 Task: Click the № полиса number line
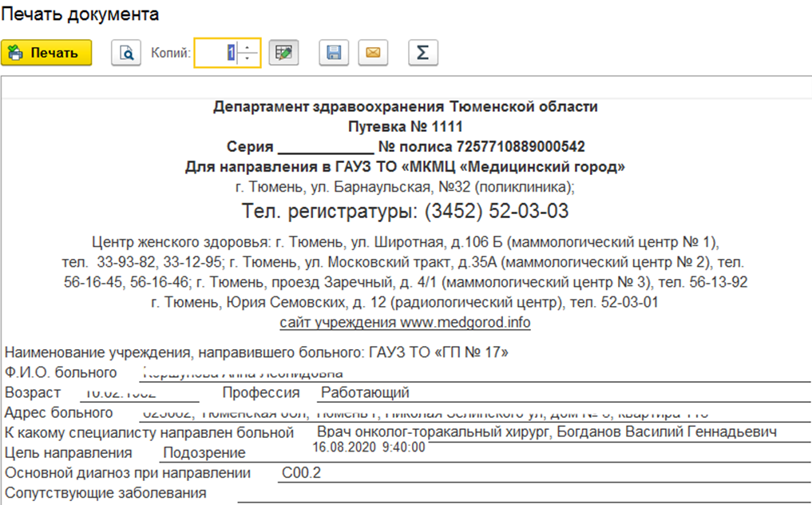pyautogui.click(x=481, y=147)
